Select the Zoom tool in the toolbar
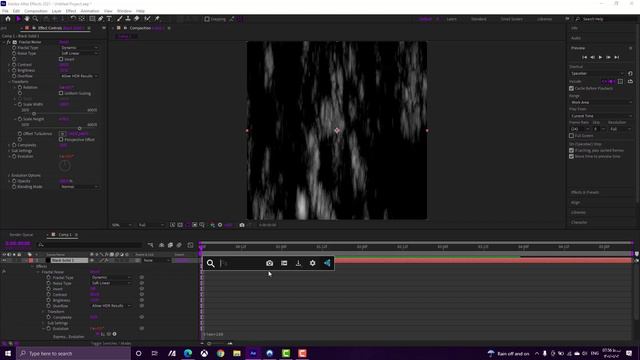This screenshot has height=360, width=640. [36, 19]
